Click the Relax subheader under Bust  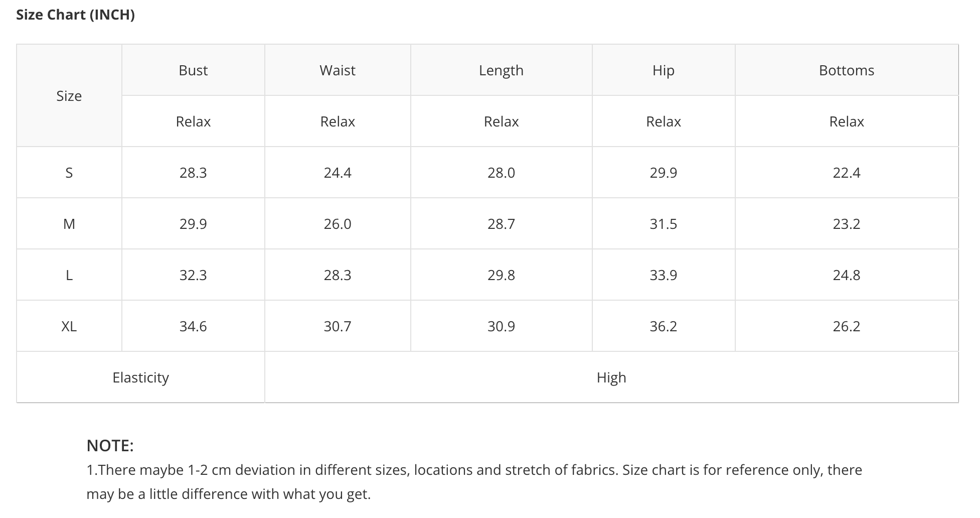pyautogui.click(x=193, y=121)
